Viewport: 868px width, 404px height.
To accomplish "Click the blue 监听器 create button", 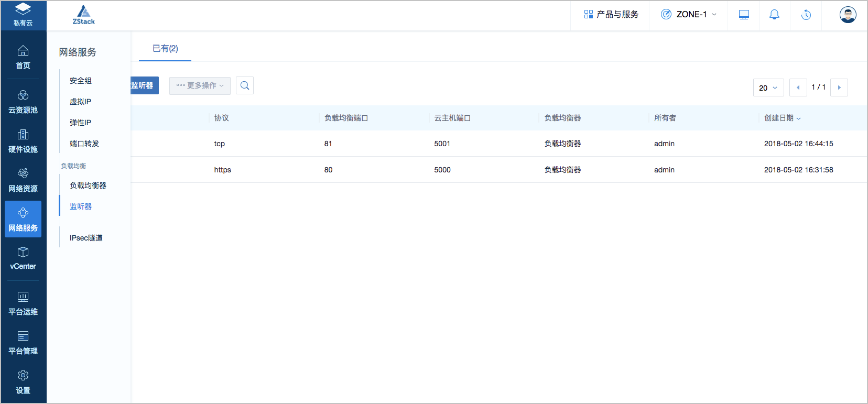I will point(144,85).
